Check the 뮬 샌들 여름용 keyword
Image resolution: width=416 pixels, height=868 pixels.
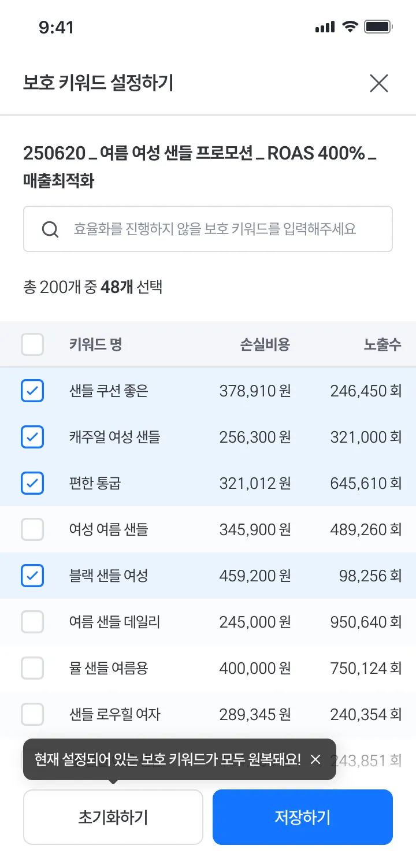pyautogui.click(x=32, y=669)
